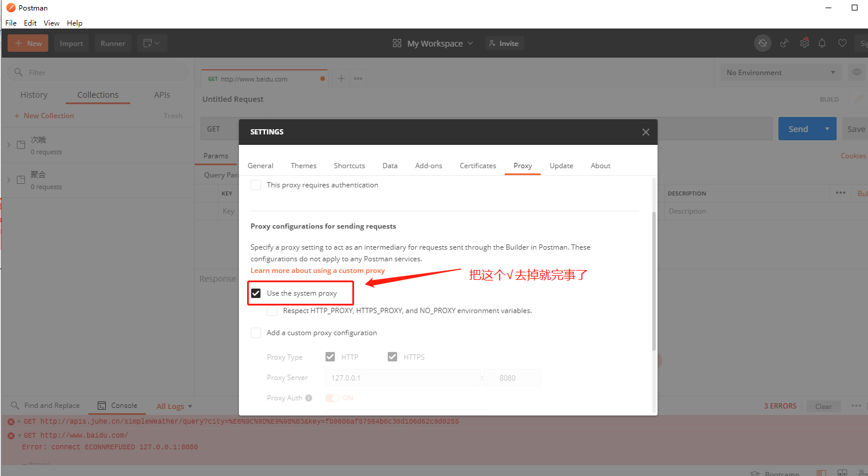Click the Proxy Auth info icon
The image size is (868, 476).
[x=309, y=398]
